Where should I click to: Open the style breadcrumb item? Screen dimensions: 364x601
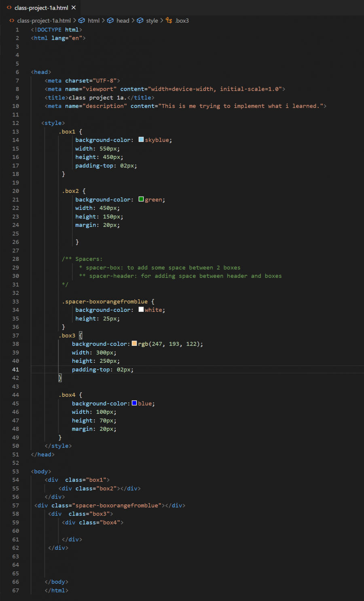[152, 21]
